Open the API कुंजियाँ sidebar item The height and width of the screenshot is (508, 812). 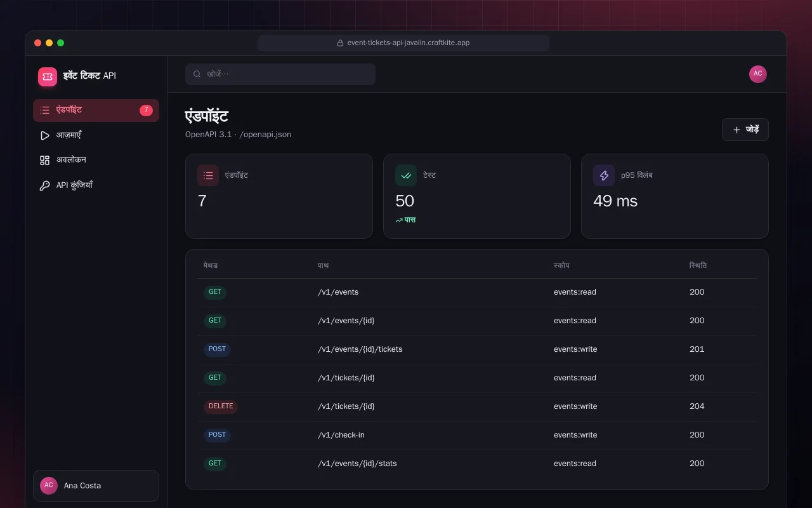point(96,185)
